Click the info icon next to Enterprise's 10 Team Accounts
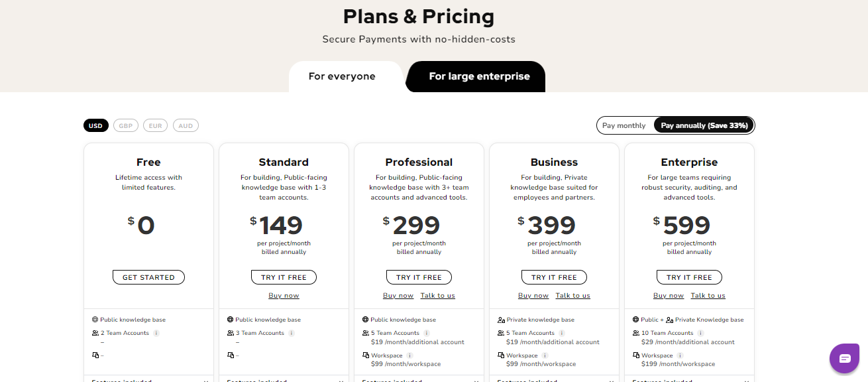 click(701, 332)
